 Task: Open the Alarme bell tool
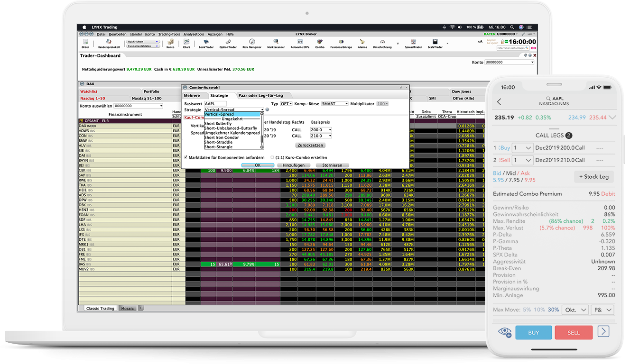[x=362, y=44]
